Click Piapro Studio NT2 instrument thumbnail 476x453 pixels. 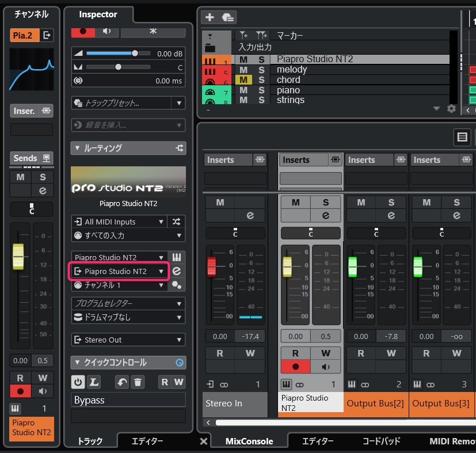[x=128, y=181]
